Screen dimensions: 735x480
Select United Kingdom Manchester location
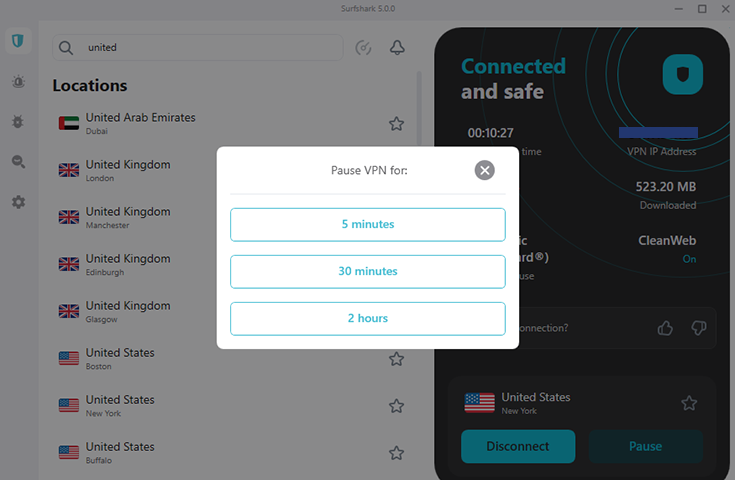coord(135,218)
